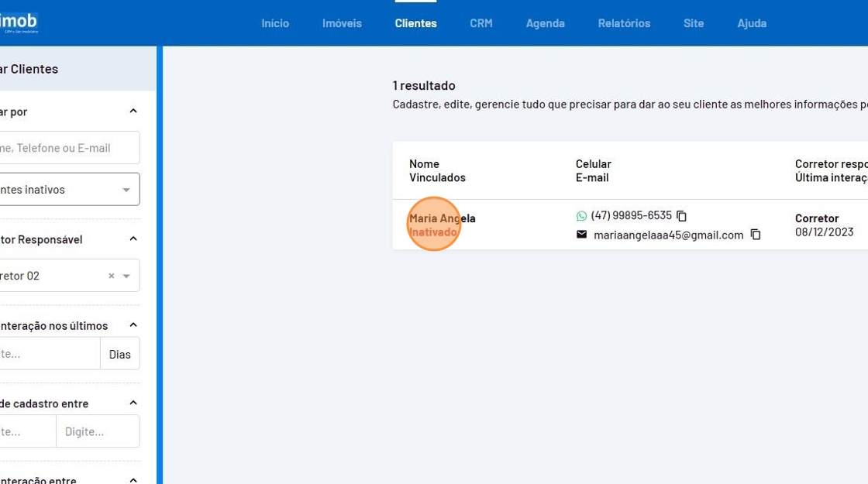The image size is (868, 484).
Task: Open the Relatórios menu
Action: (624, 23)
